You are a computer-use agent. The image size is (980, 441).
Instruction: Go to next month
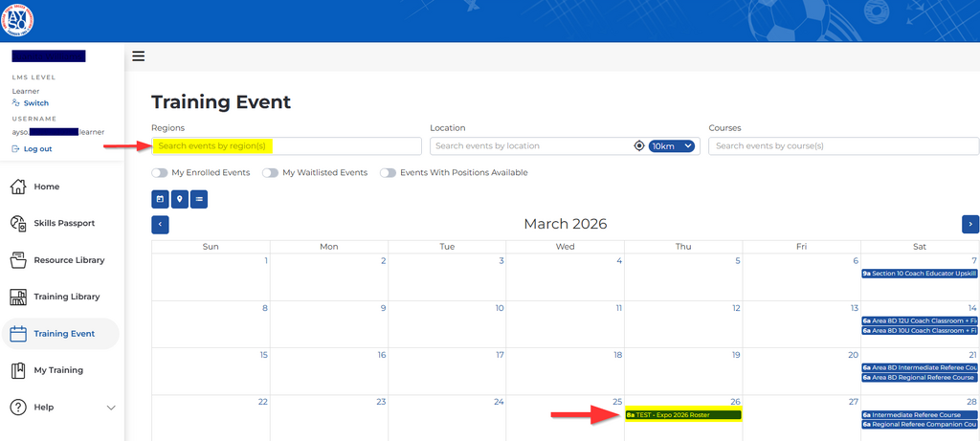coord(970,224)
